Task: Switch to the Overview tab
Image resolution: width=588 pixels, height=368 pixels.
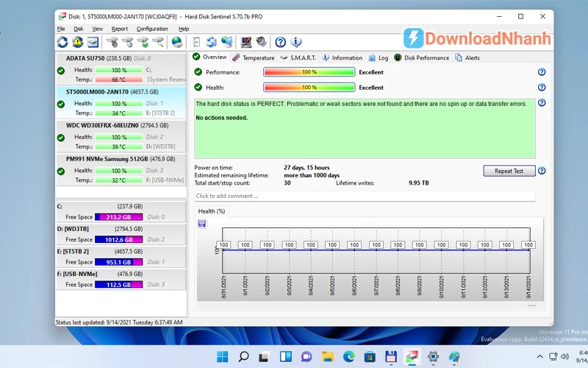Action: 209,57
